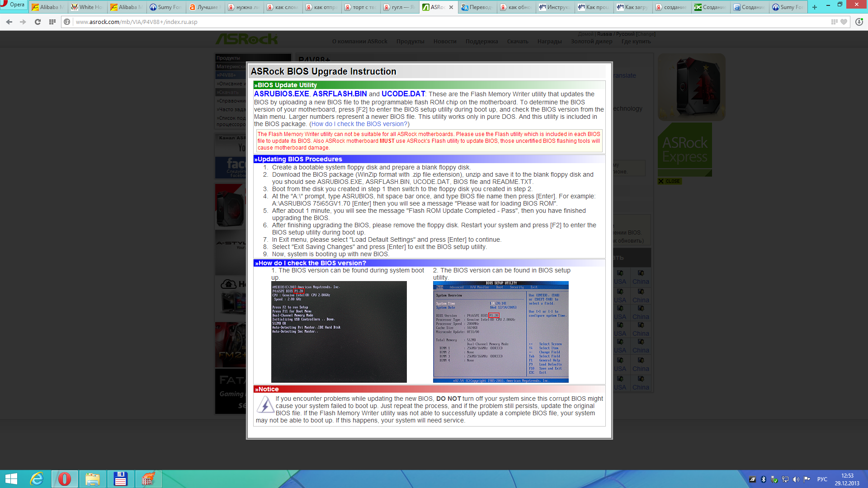Screen dimensions: 868x488
Task: Click the heart bookmark icon
Action: click(844, 22)
